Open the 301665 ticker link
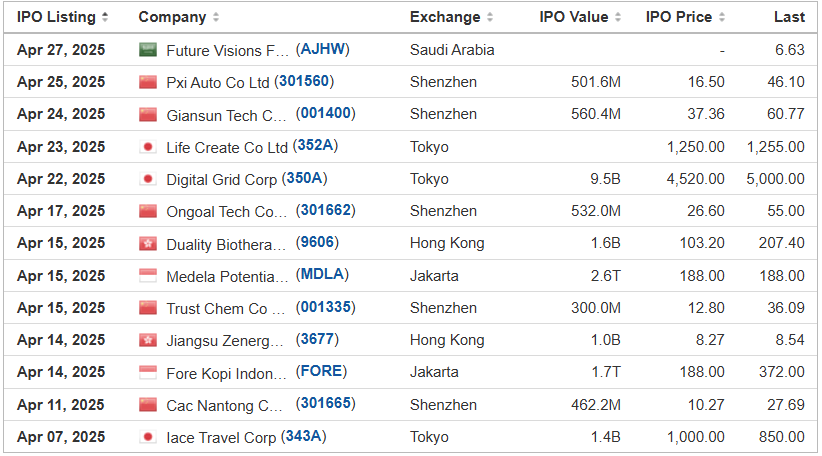The height and width of the screenshot is (456, 822). [326, 404]
